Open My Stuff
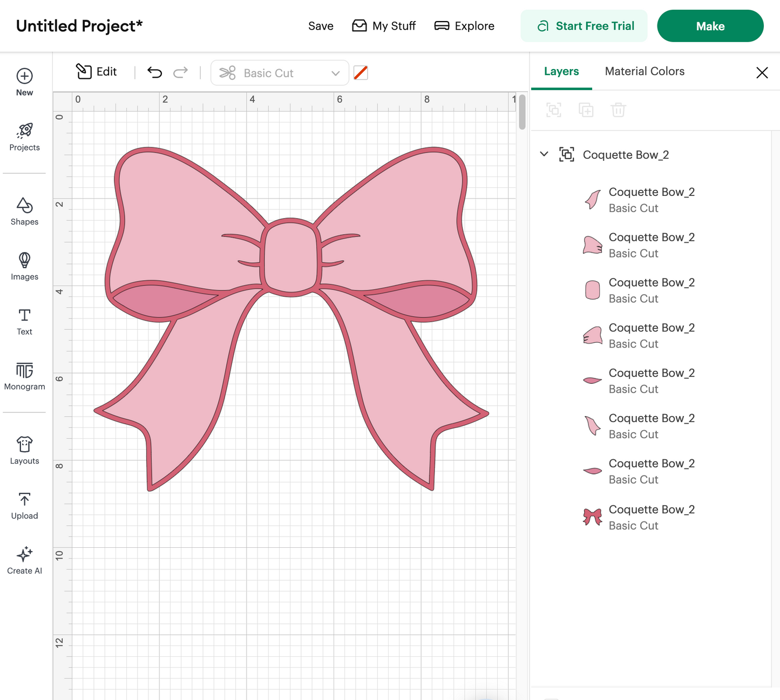The height and width of the screenshot is (700, 780). pos(384,26)
